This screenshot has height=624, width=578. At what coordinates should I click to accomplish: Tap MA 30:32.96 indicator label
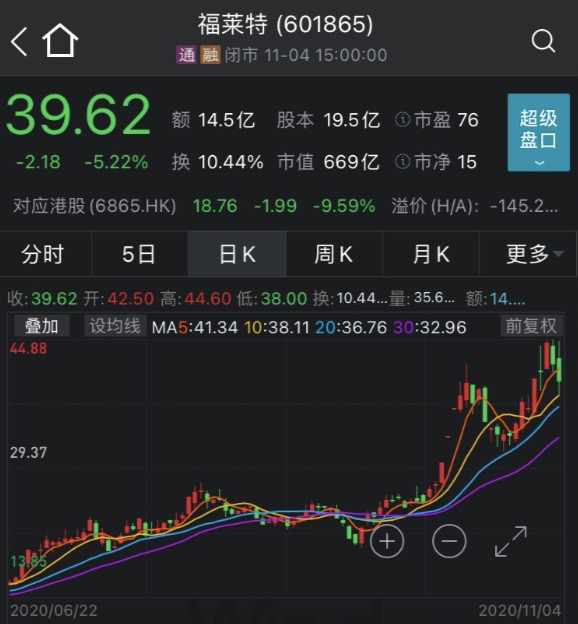click(x=430, y=328)
